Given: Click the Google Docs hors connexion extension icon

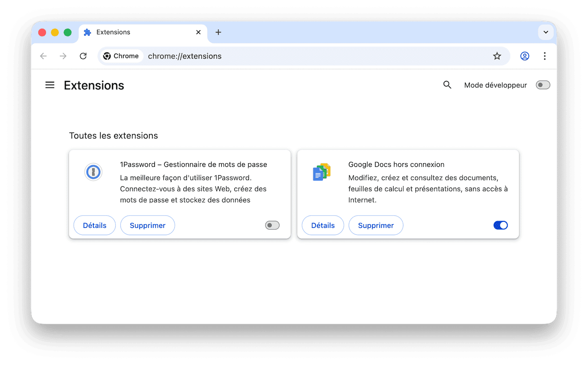Looking at the screenshot, I should pyautogui.click(x=322, y=172).
